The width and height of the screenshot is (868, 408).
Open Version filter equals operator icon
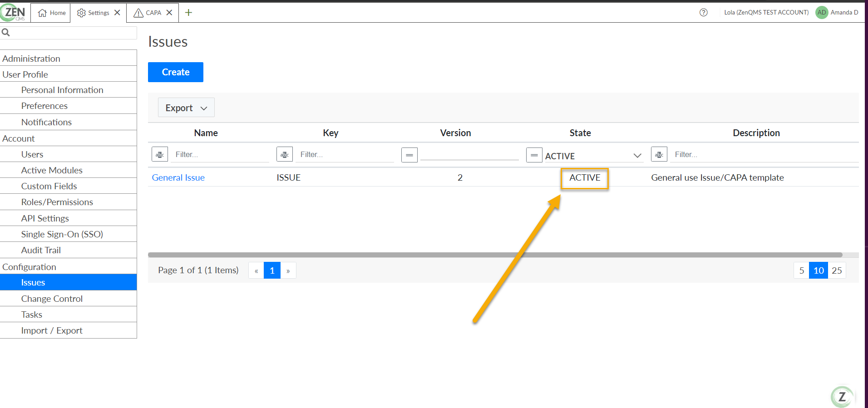click(409, 155)
